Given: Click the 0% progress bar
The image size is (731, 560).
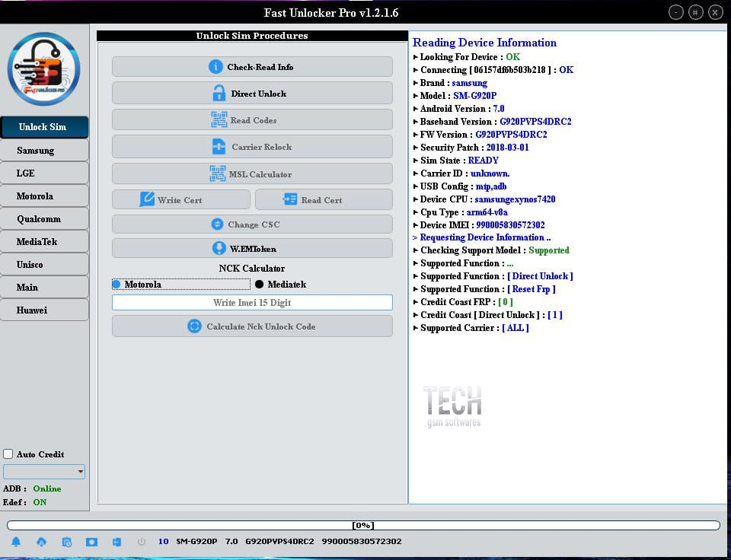Looking at the screenshot, I should coord(363,525).
